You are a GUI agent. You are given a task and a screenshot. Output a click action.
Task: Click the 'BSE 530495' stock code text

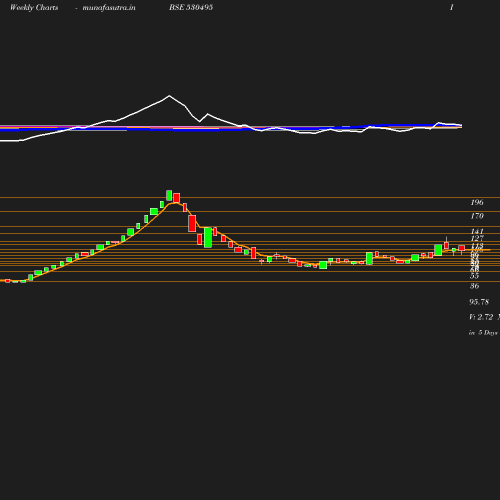click(191, 7)
